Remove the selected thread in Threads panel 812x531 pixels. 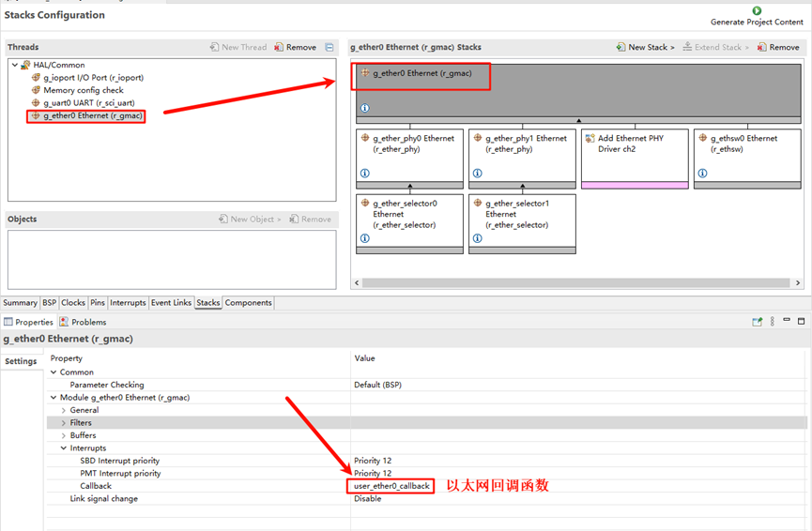[x=295, y=47]
